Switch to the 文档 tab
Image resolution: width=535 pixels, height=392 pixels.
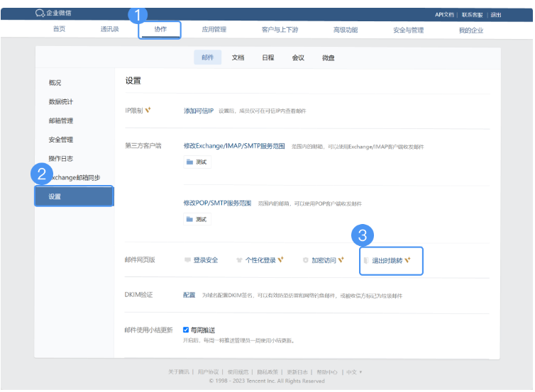point(238,58)
